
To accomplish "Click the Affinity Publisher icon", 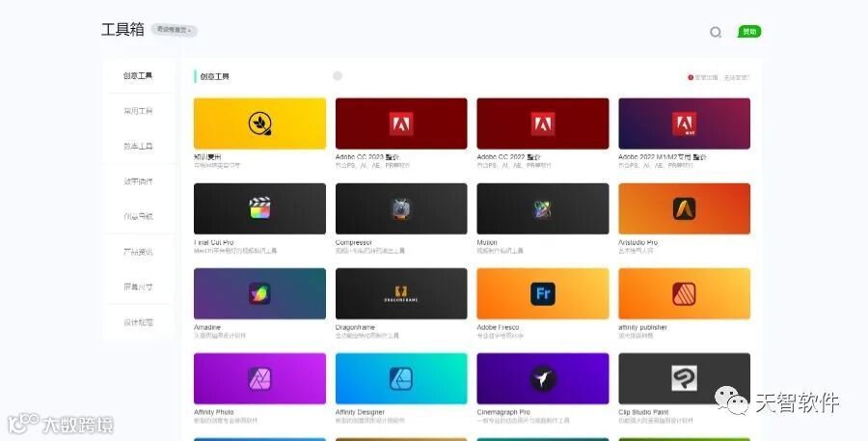I will click(684, 293).
